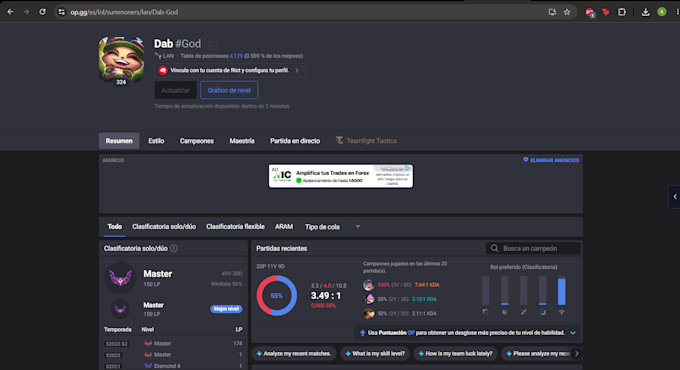Image resolution: width=680 pixels, height=370 pixels.
Task: Click the red Riot account icon
Action: [x=163, y=70]
